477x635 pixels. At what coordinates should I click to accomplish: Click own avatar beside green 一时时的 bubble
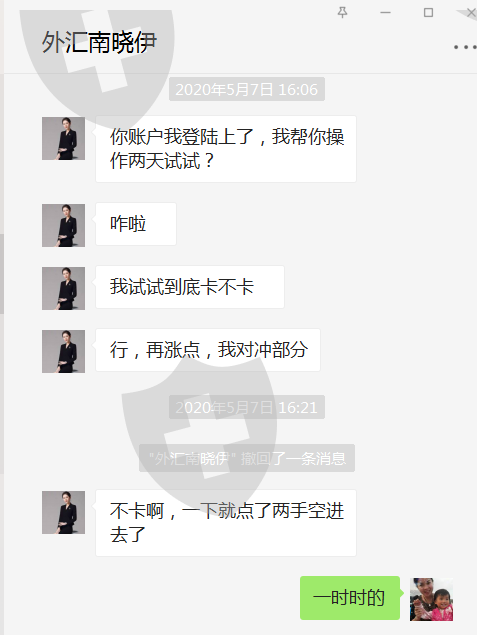tap(431, 599)
